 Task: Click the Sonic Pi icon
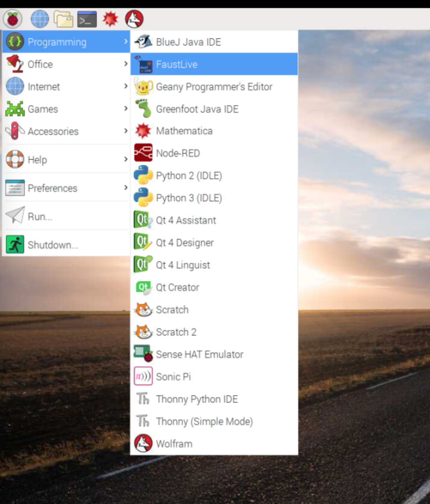pos(143,376)
